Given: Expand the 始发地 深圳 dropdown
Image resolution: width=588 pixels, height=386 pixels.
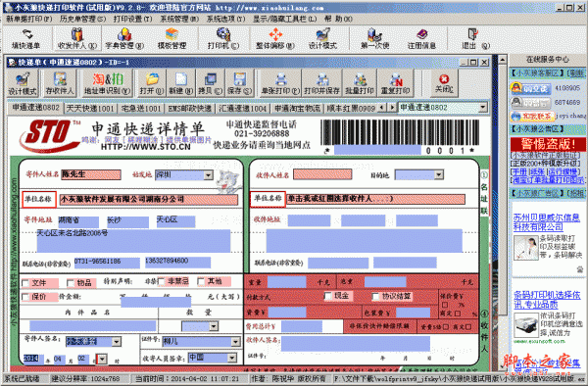Looking at the screenshot, I should [x=208, y=175].
